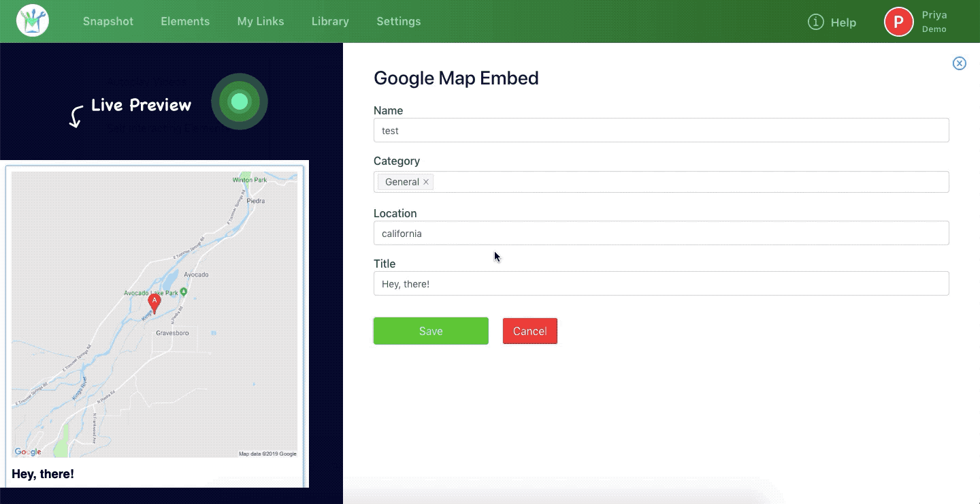
Task: Click the Title field with Hey, there!
Action: point(661,283)
